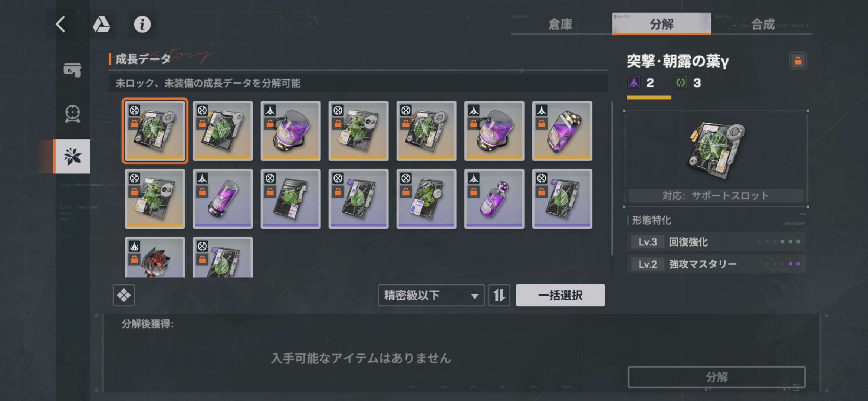The width and height of the screenshot is (868, 401).
Task: Switch to the 合成 tab
Action: pyautogui.click(x=763, y=24)
